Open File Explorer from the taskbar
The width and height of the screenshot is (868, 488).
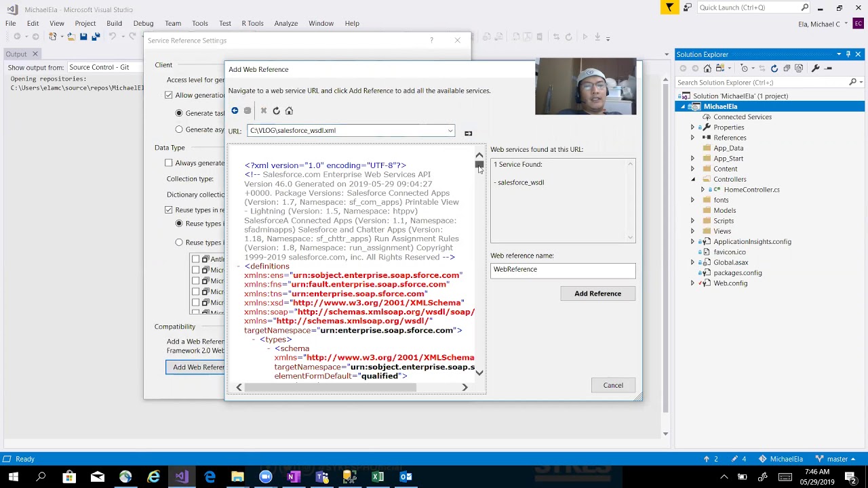click(237, 476)
